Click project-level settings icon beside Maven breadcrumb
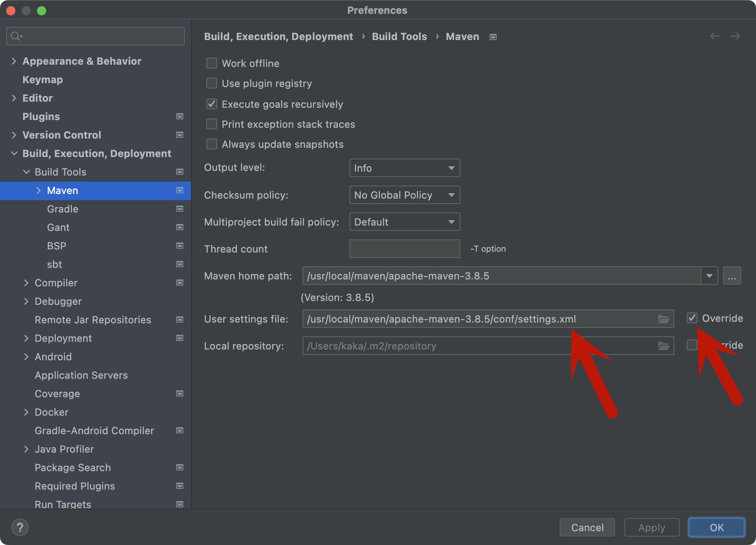 493,37
